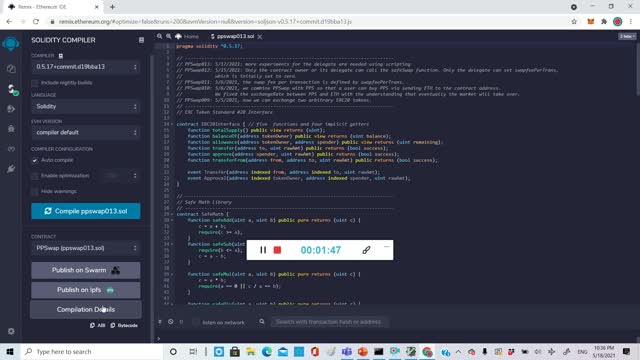Click the add-compiler icon next to COMPILER label

coord(61,56)
